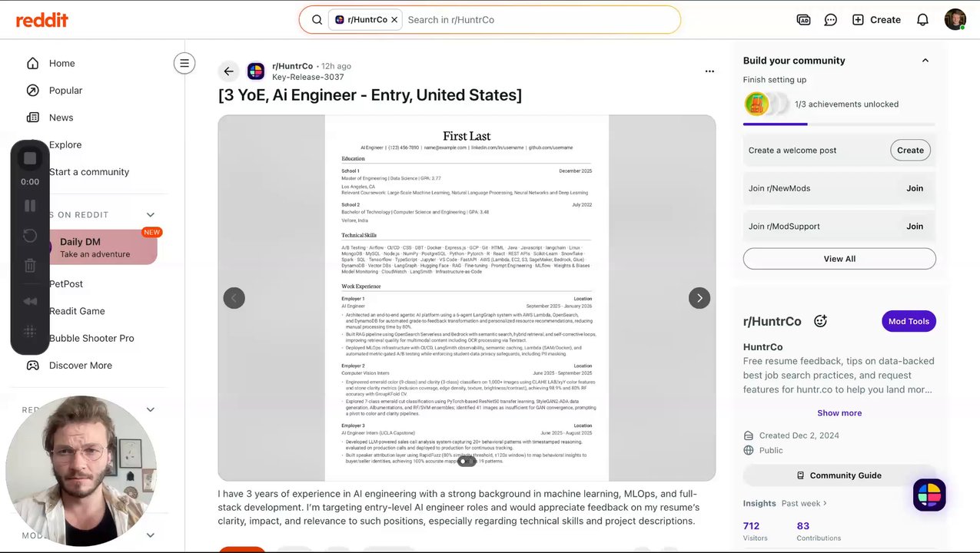Screen dimensions: 980x553
Task: Open Mod Tools
Action: (x=909, y=321)
